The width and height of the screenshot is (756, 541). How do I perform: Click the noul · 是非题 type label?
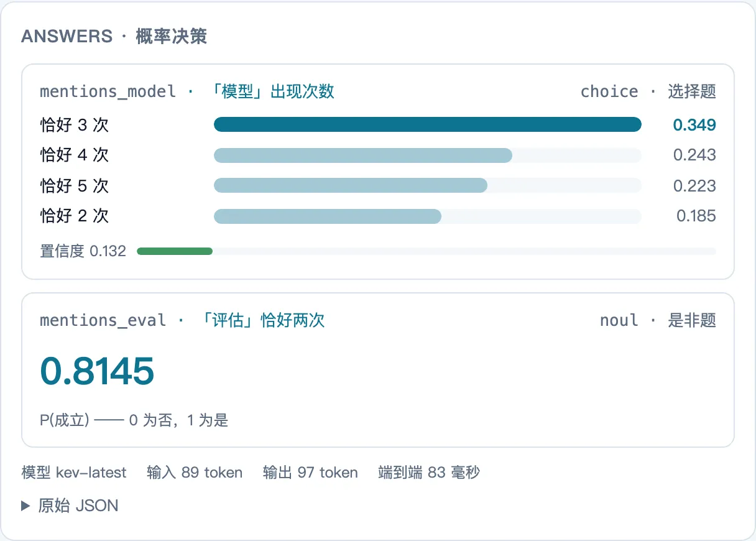[x=658, y=320]
